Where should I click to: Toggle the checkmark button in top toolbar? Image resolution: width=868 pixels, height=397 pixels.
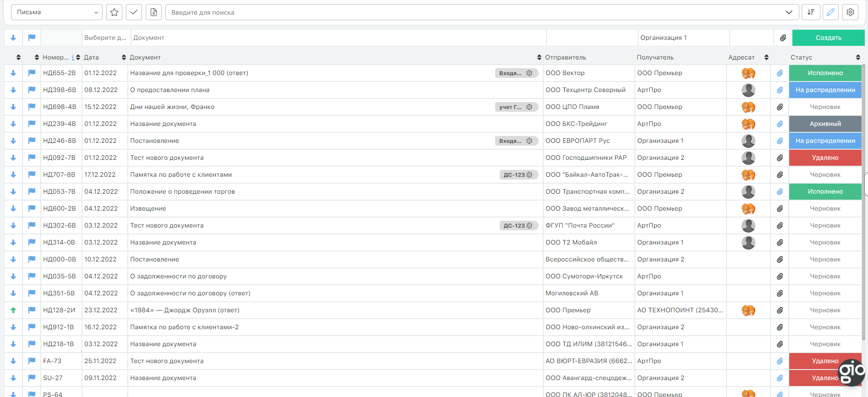pos(134,12)
